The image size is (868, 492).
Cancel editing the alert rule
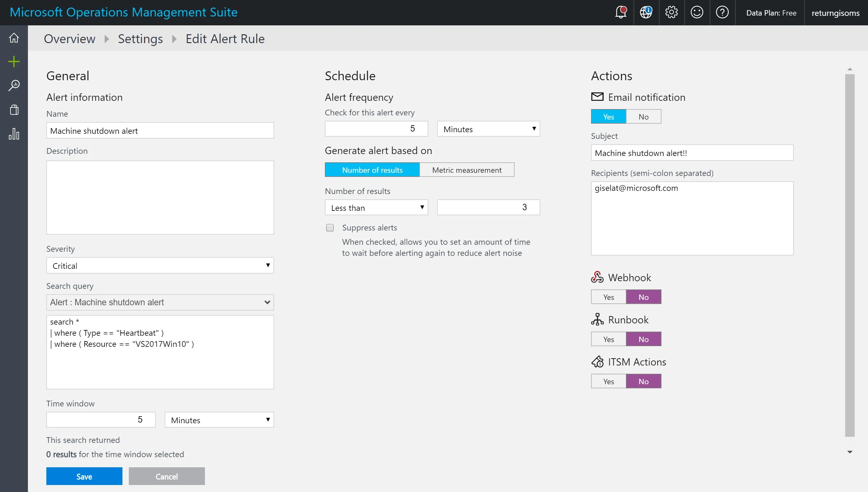pyautogui.click(x=167, y=476)
